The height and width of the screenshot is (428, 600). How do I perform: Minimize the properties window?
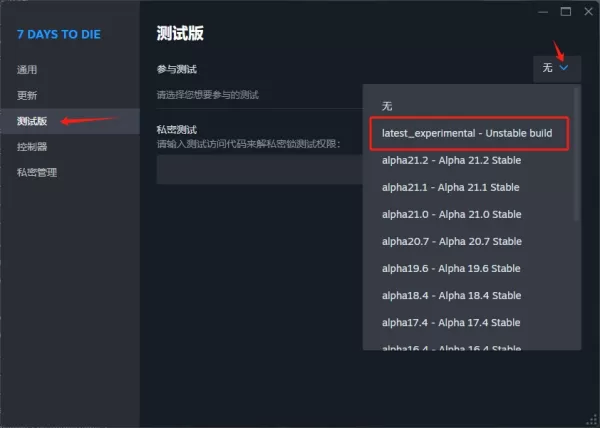point(543,12)
